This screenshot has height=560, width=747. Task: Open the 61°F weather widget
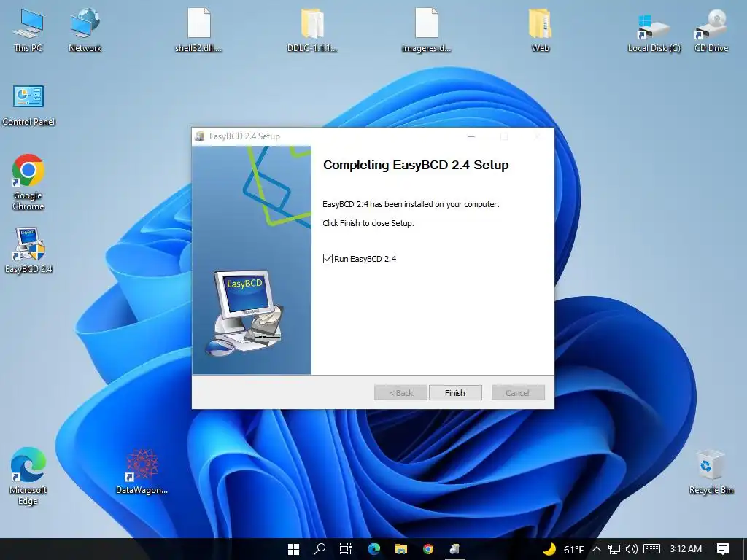coord(563,550)
